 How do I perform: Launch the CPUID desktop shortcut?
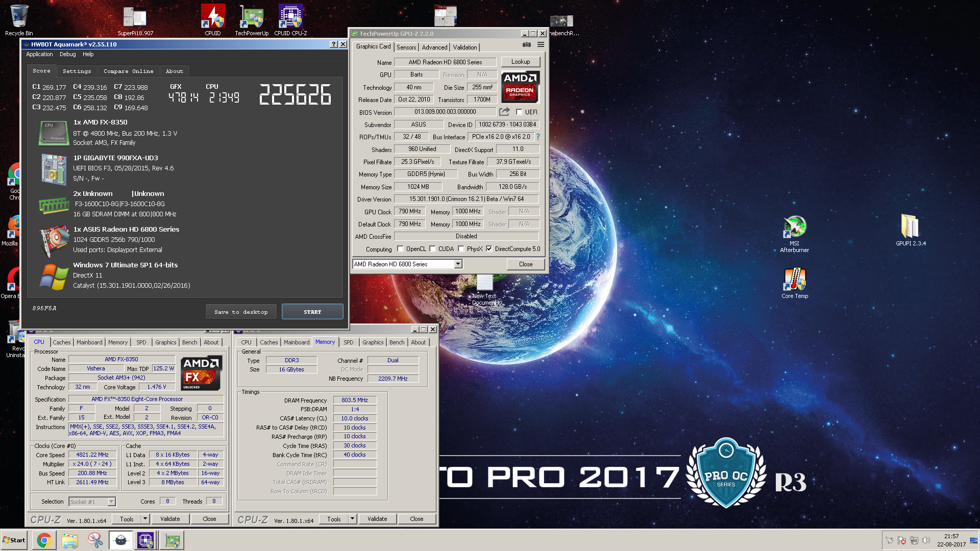tap(213, 20)
